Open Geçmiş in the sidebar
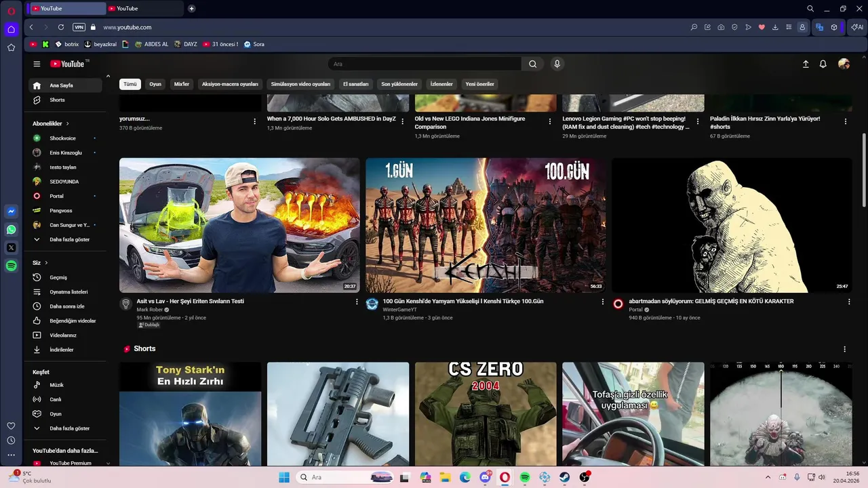This screenshot has height=488, width=868. click(65, 277)
